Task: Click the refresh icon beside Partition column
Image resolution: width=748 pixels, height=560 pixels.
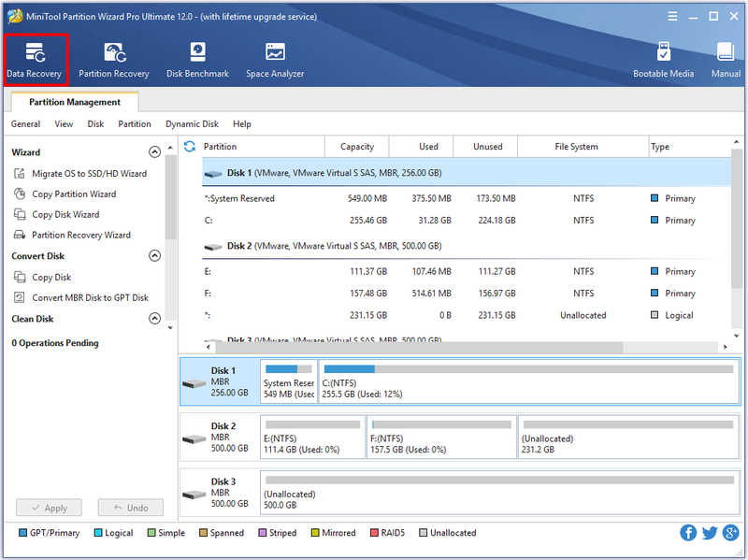Action: [x=190, y=147]
